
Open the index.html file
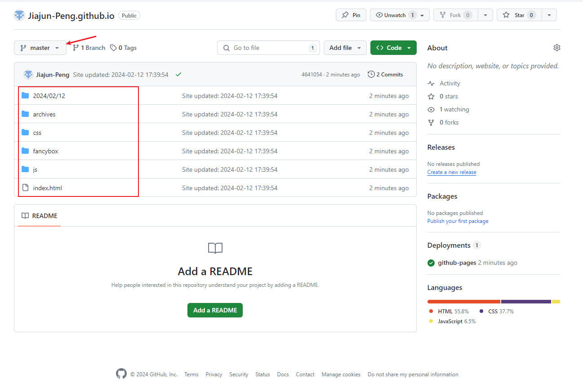47,188
